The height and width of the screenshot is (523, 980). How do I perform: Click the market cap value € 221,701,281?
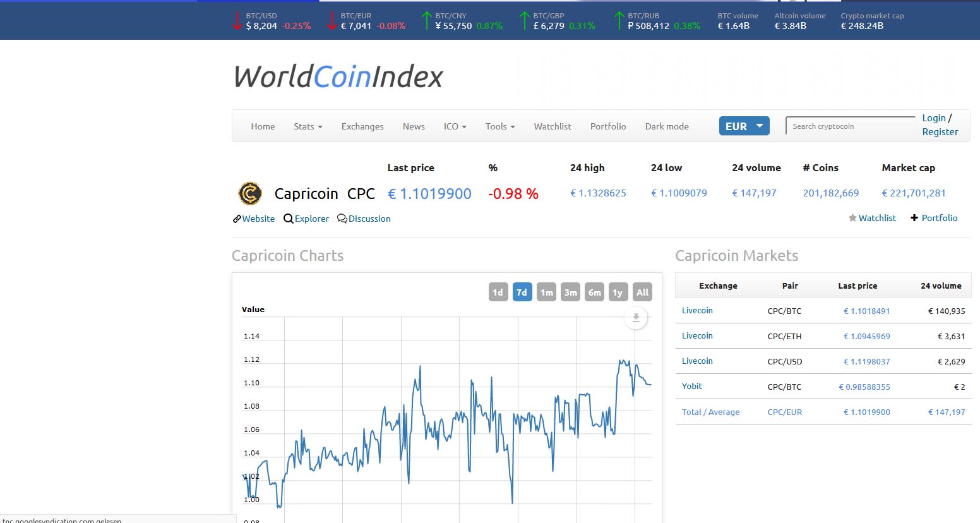pyautogui.click(x=914, y=193)
